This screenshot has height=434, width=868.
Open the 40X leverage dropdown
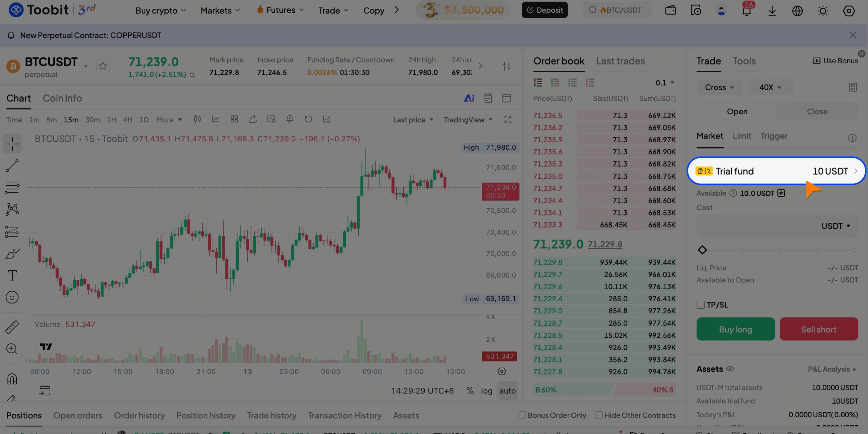tap(770, 87)
